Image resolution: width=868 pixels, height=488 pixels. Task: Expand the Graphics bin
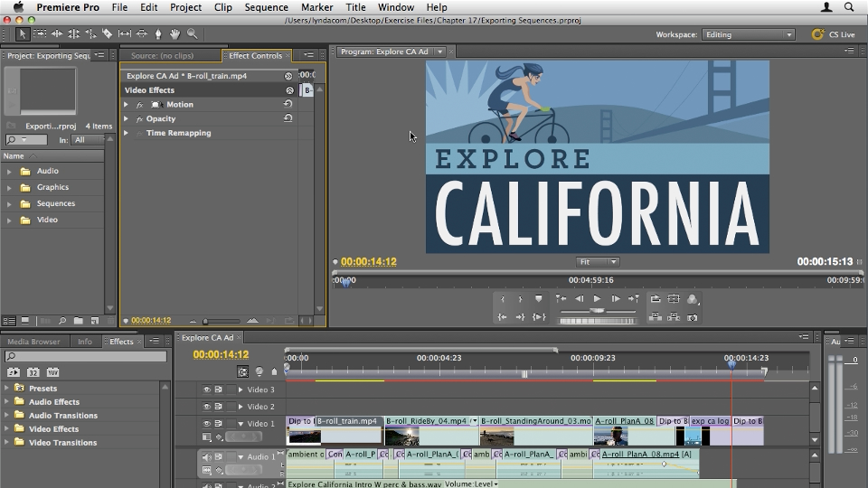click(x=9, y=188)
